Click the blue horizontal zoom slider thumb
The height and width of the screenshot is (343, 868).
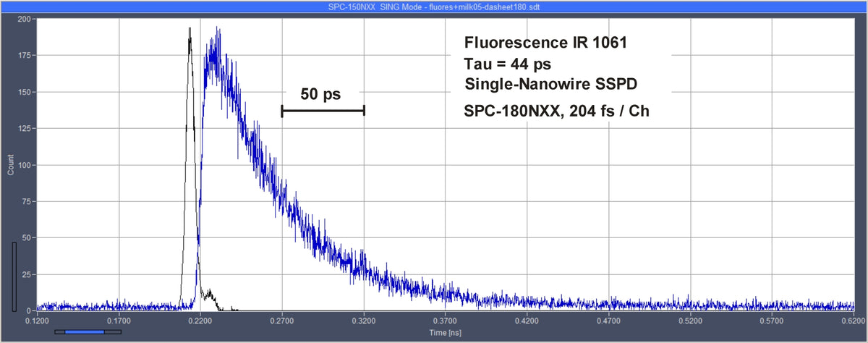coord(84,332)
